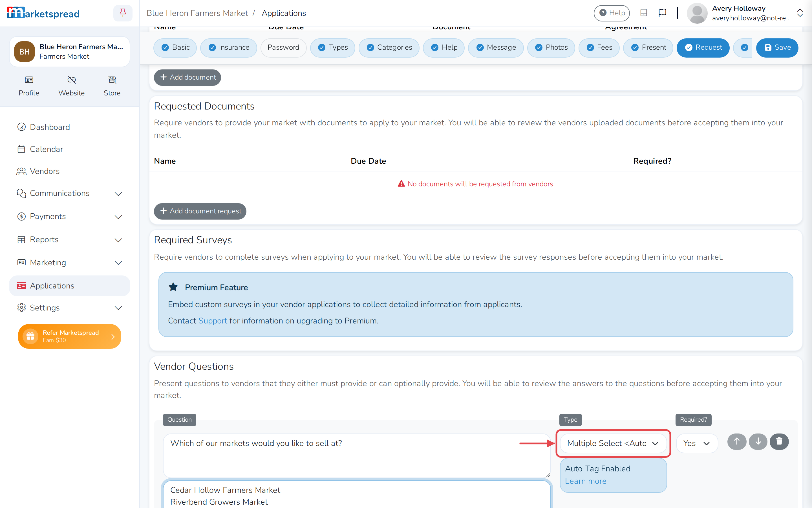Click the Premium Feature star icon
The height and width of the screenshot is (508, 812).
point(173,287)
